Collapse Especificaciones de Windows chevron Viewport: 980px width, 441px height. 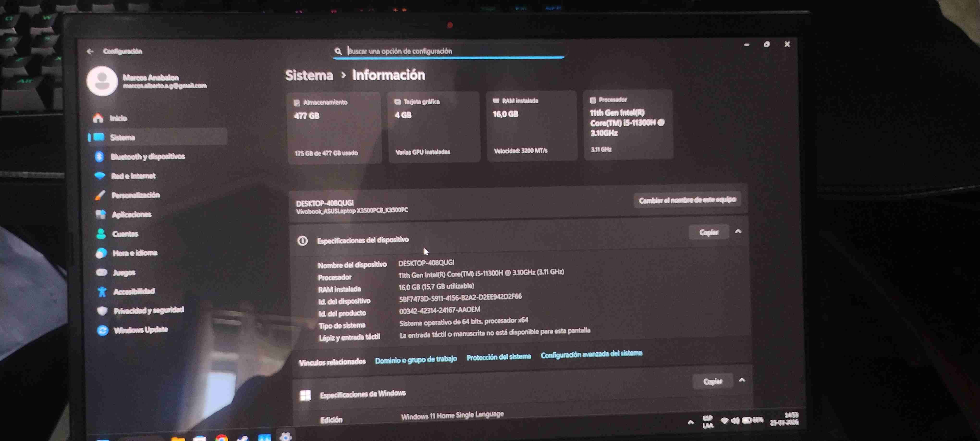click(x=742, y=380)
